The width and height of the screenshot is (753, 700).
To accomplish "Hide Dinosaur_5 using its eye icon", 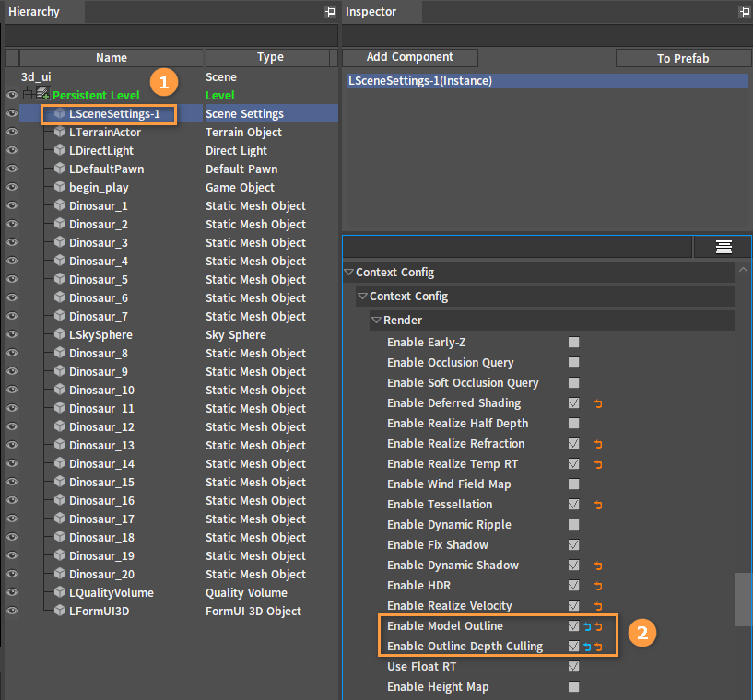I will click(x=12, y=280).
